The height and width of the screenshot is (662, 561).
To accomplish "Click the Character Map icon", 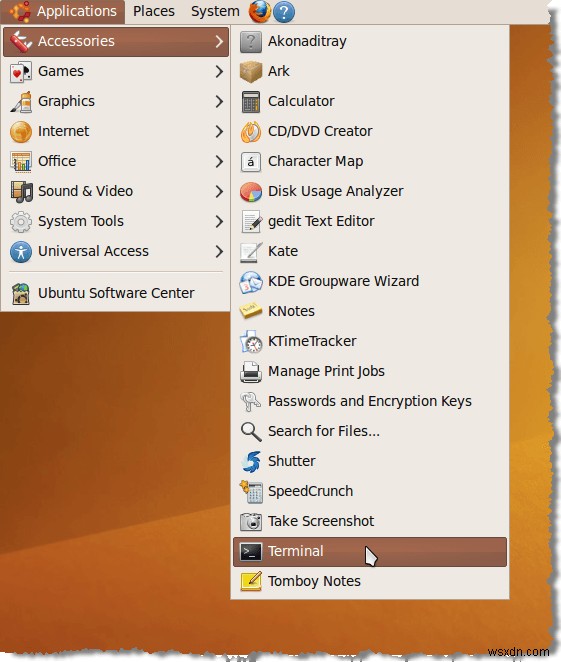I will pos(251,162).
